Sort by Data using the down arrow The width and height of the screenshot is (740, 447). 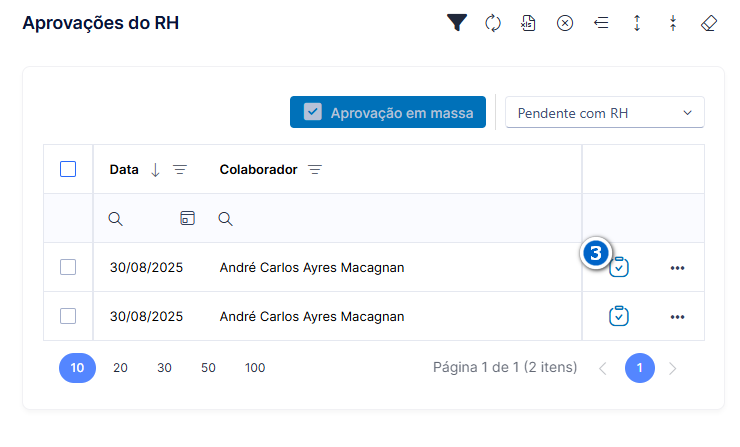[x=155, y=169]
